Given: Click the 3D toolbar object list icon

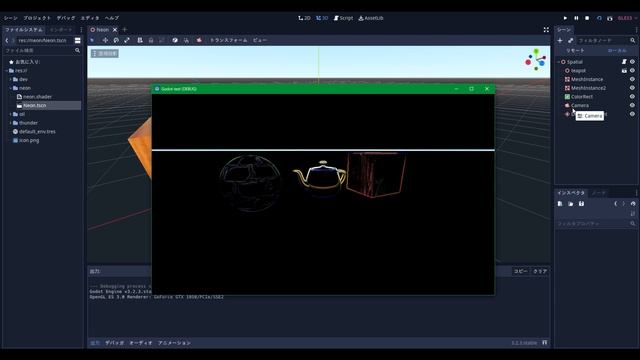Looking at the screenshot, I should (140, 40).
